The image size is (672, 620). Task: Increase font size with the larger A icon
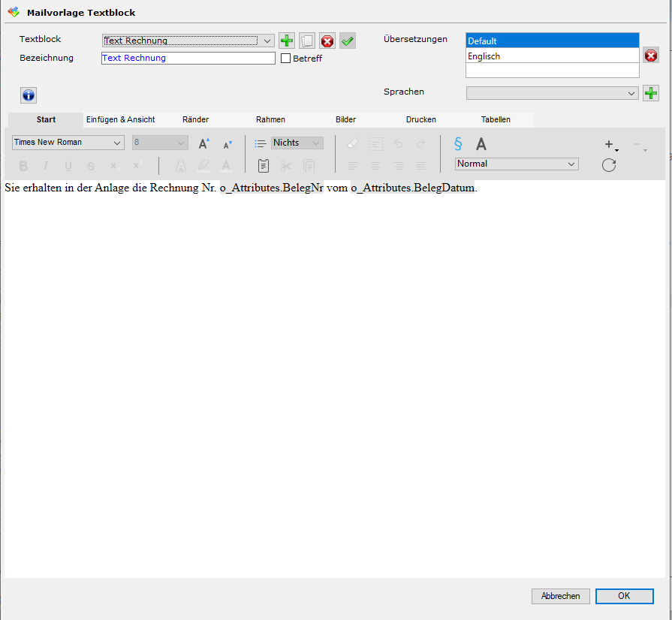point(203,143)
